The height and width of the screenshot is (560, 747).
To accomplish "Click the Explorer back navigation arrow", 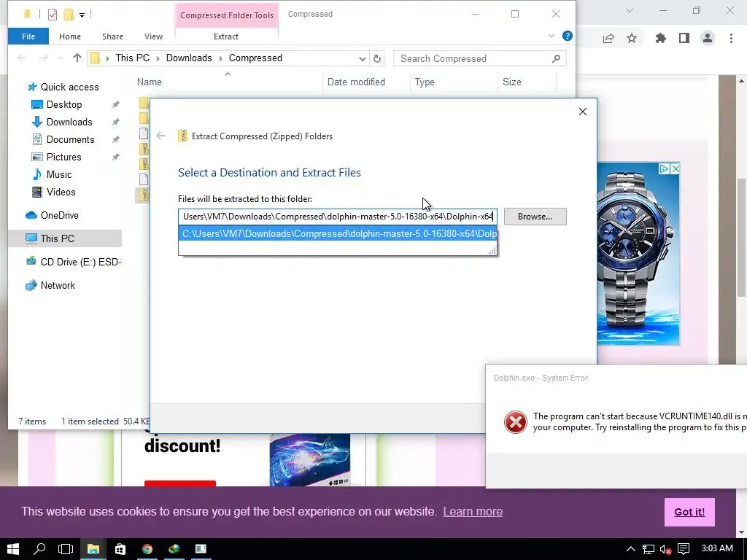I will [21, 58].
